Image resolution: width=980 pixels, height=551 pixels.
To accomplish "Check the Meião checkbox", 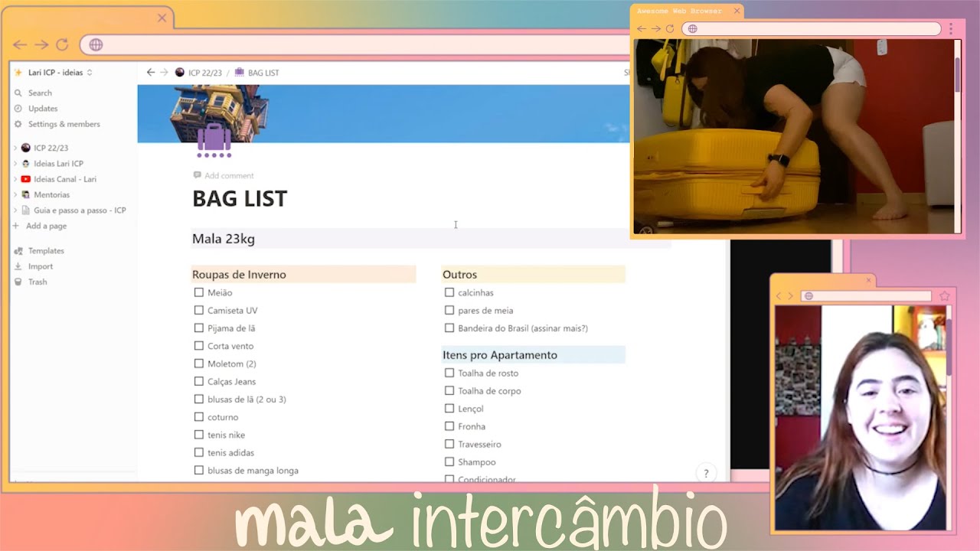I will [x=199, y=292].
